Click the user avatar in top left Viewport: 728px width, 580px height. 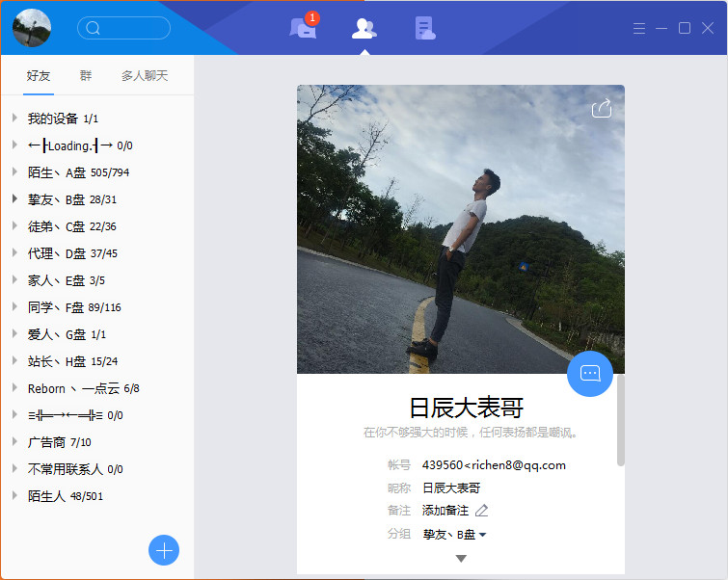coord(32,28)
